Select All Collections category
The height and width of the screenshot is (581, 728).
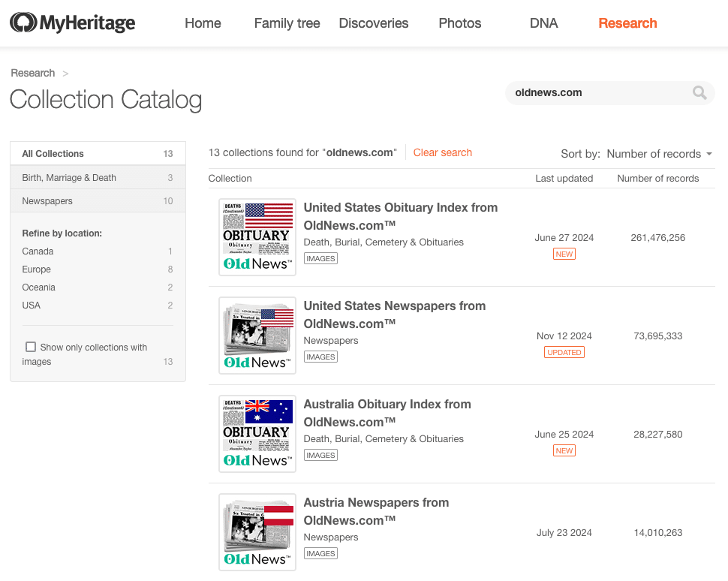tap(98, 154)
